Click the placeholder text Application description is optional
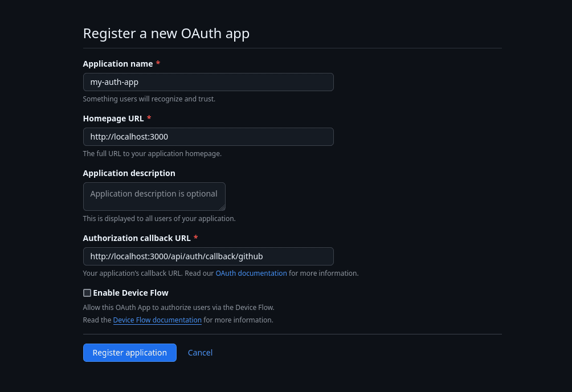This screenshot has height=392, width=572. click(154, 193)
